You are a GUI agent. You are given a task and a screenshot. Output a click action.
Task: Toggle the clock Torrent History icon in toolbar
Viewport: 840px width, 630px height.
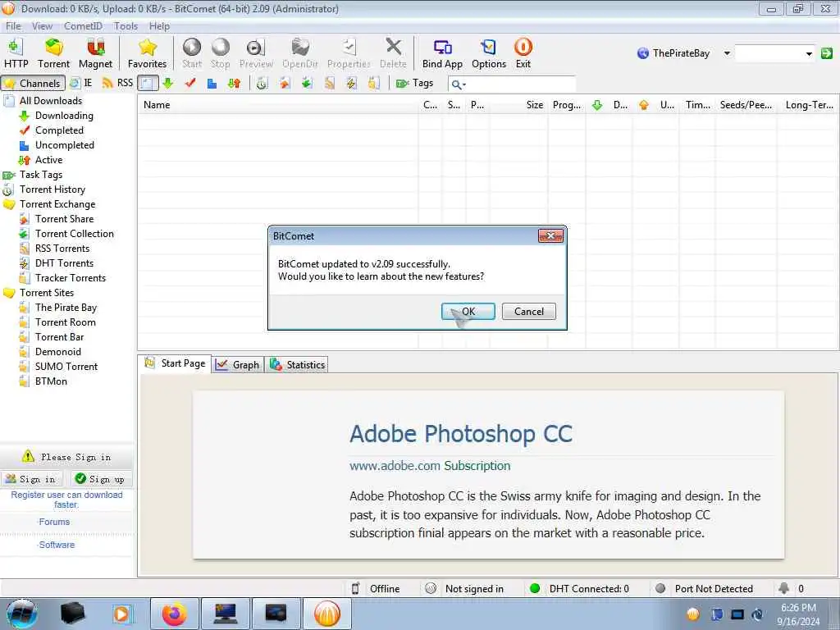262,83
